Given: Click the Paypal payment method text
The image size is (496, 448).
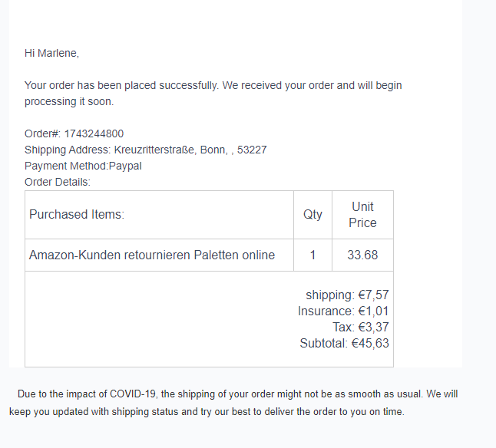Looking at the screenshot, I should (125, 166).
